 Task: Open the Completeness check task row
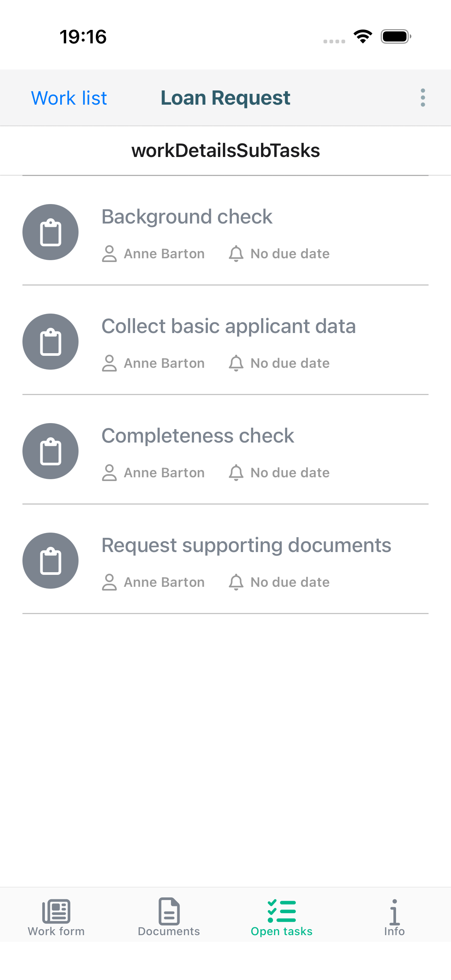pyautogui.click(x=197, y=435)
